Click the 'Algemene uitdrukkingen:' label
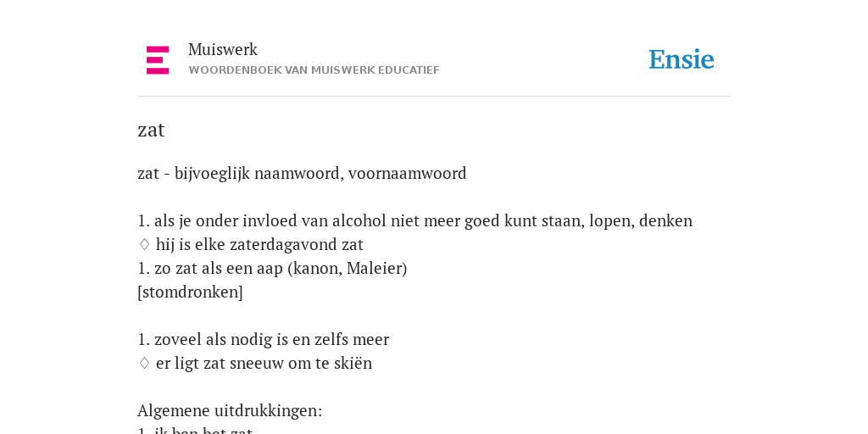 (230, 411)
